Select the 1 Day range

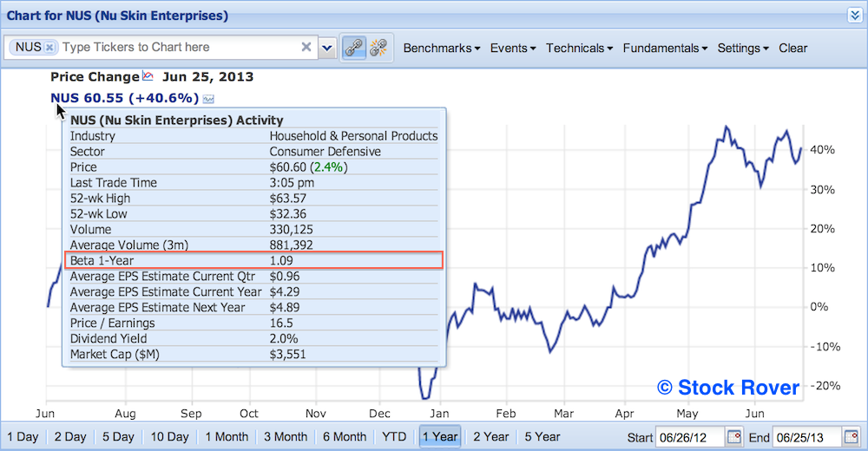point(23,436)
